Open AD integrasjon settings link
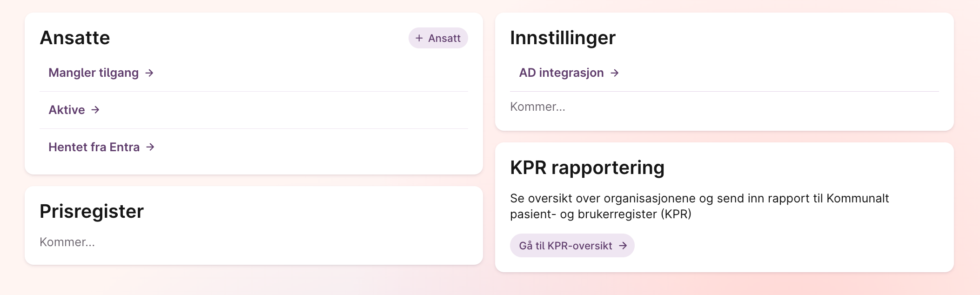980x295 pixels. tap(569, 73)
